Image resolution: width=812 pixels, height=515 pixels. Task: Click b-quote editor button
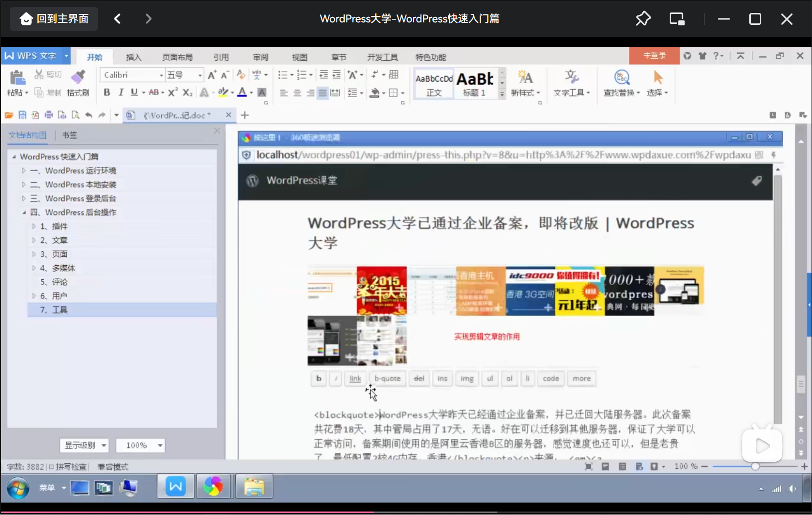[387, 379]
